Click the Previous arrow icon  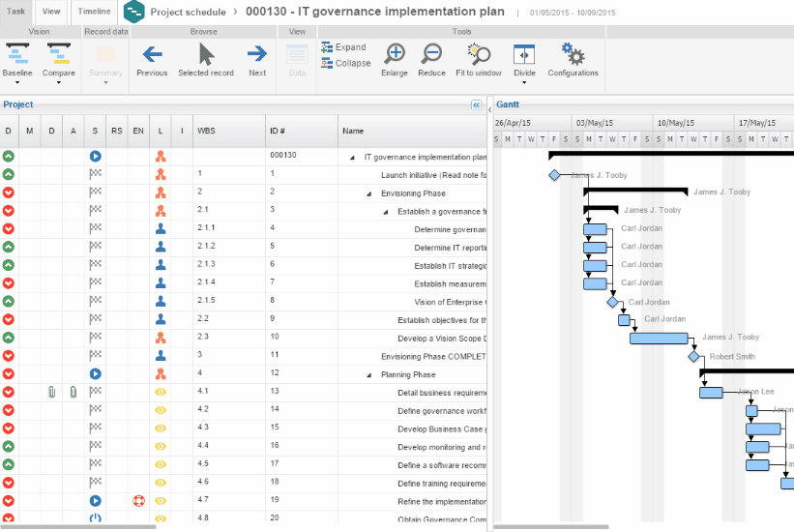click(x=152, y=55)
